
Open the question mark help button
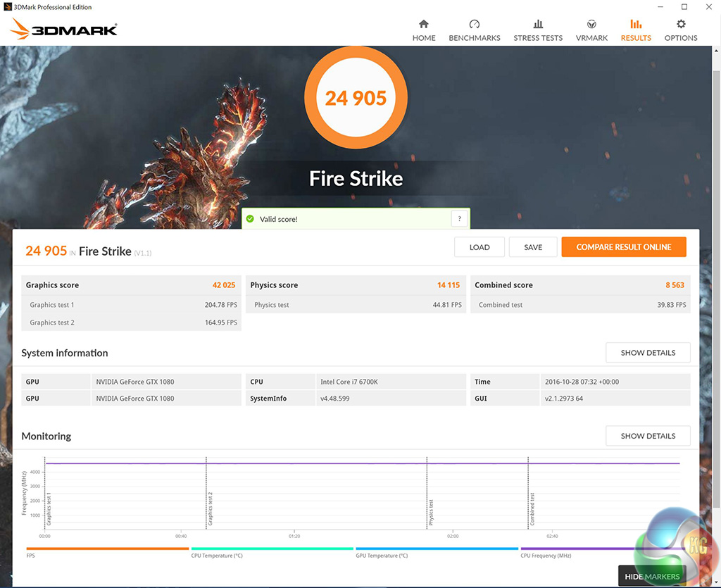459,219
